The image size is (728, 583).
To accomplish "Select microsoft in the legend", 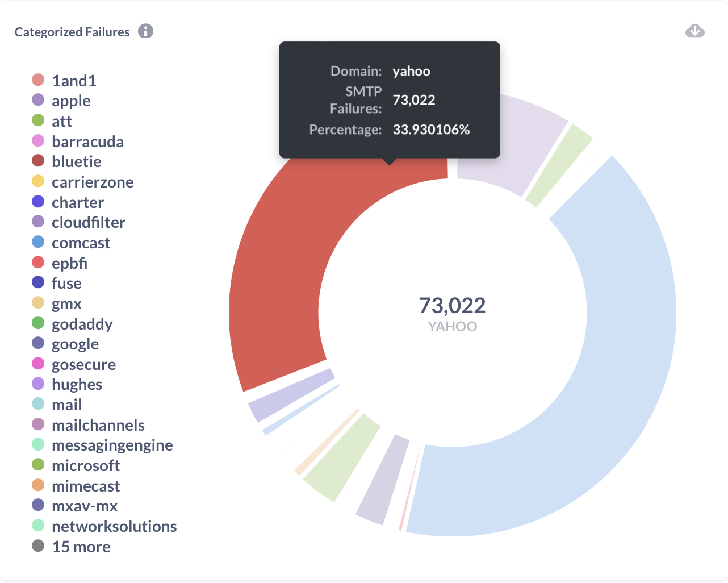I will (76, 465).
